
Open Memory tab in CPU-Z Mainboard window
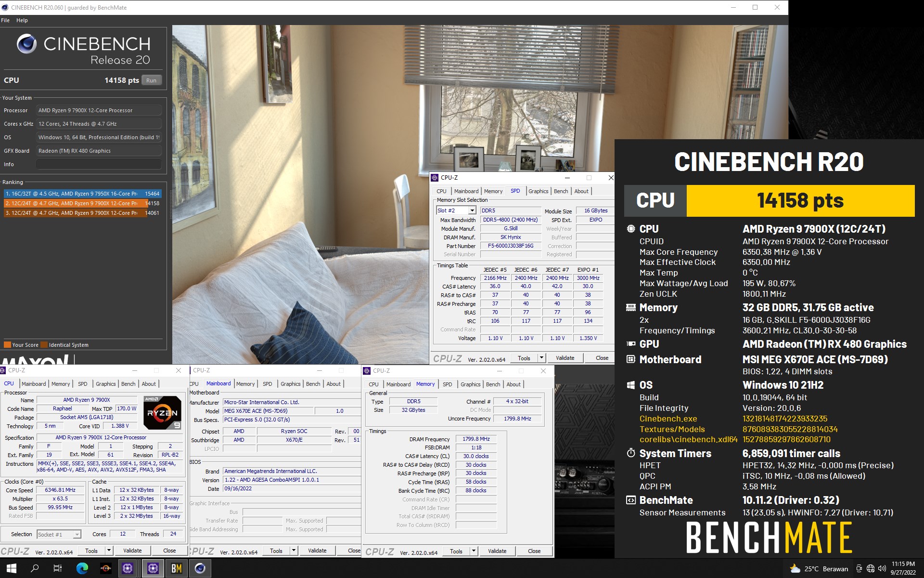[x=245, y=384]
